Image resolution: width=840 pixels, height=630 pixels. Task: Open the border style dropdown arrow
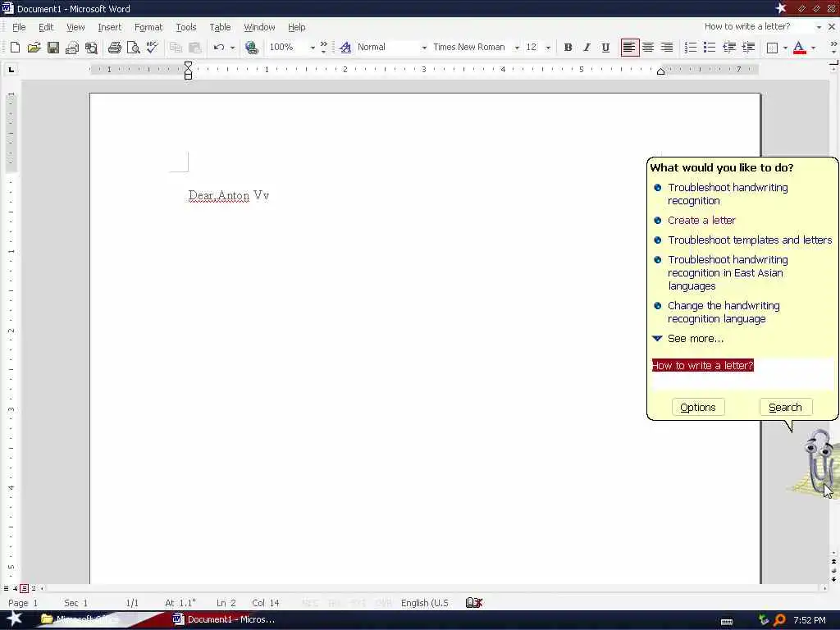tap(785, 47)
